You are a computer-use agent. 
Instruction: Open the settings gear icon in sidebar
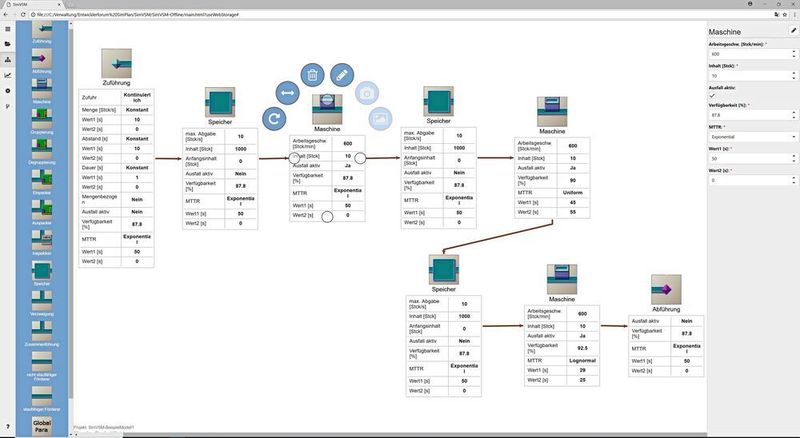(7, 91)
